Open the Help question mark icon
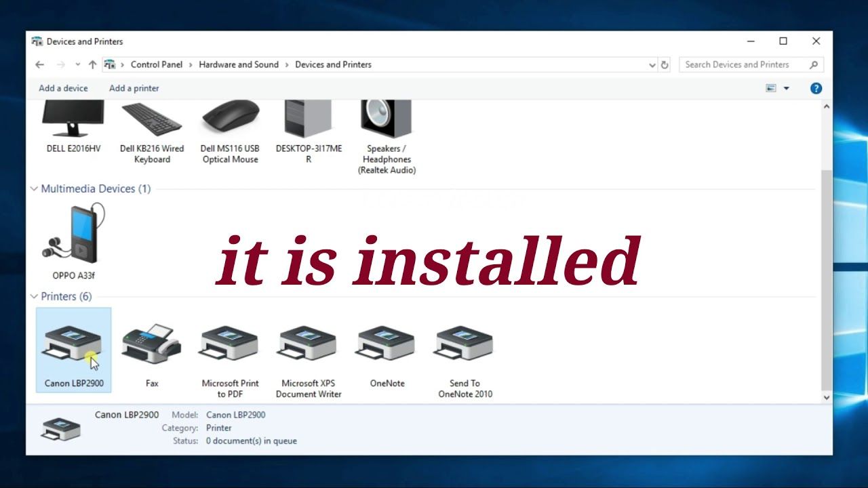Viewport: 868px width, 488px height. click(816, 88)
